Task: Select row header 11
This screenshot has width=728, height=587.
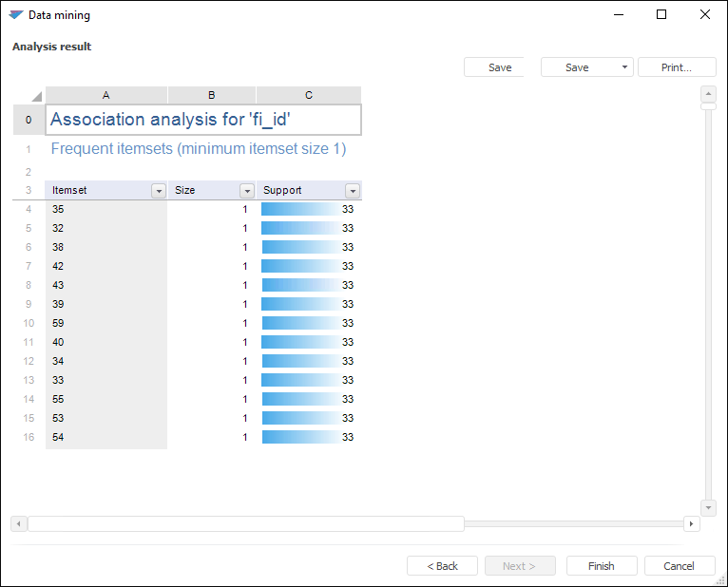Action: coord(29,342)
